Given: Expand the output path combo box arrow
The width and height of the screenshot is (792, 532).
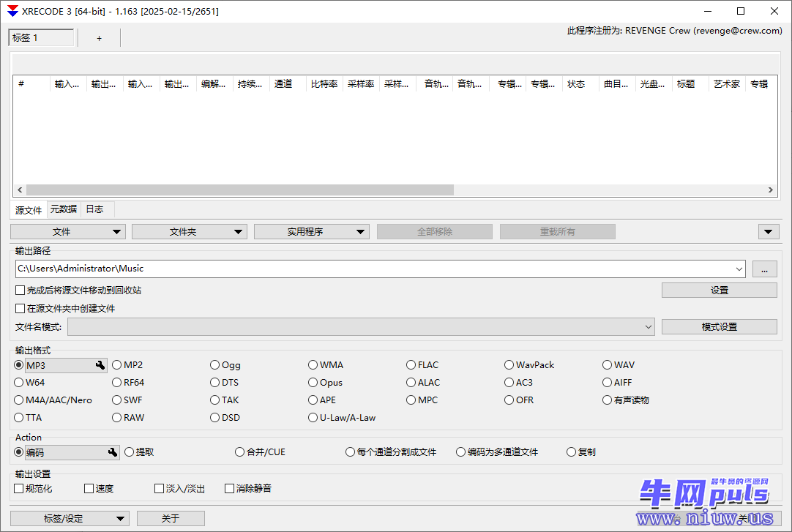Looking at the screenshot, I should pos(739,269).
